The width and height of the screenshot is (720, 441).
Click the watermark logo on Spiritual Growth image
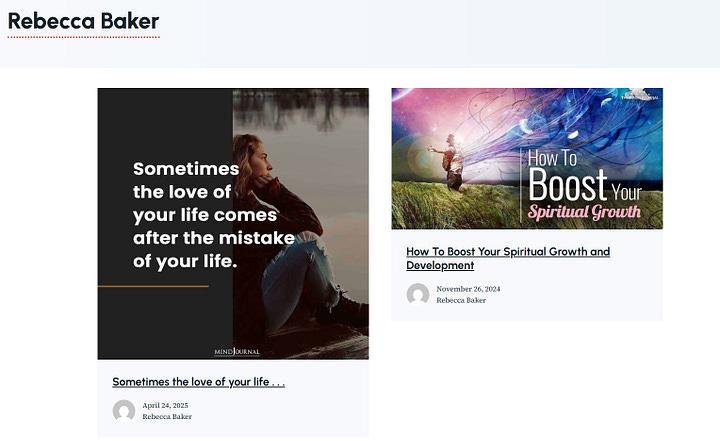coord(640,95)
